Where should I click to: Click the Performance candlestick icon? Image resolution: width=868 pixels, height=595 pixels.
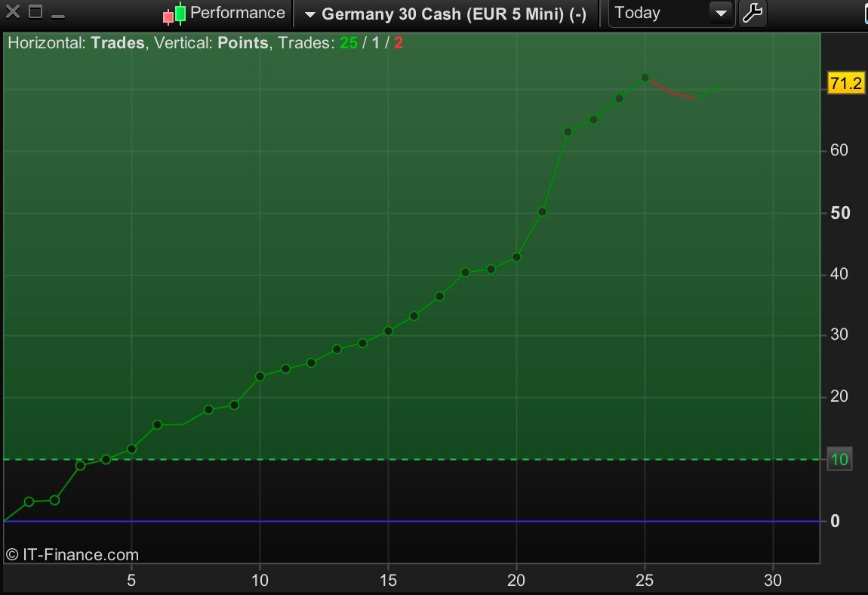click(x=174, y=14)
